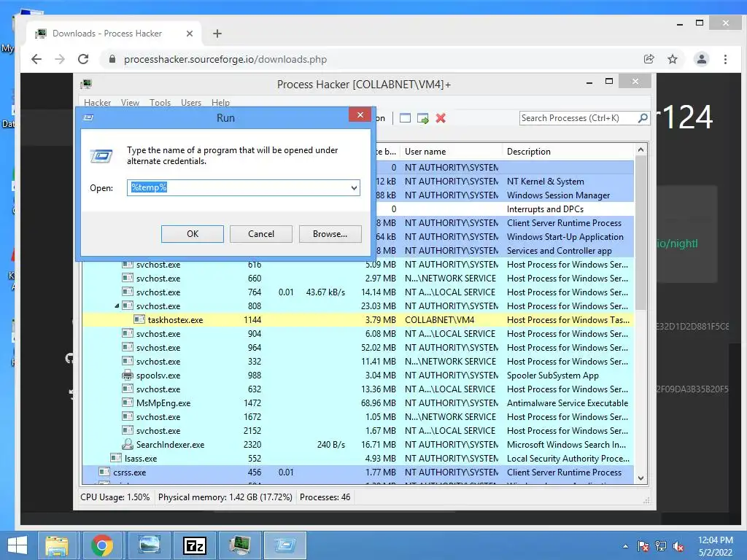Click the Process Hacker title bar icon
The width and height of the screenshot is (747, 560).
coord(86,85)
